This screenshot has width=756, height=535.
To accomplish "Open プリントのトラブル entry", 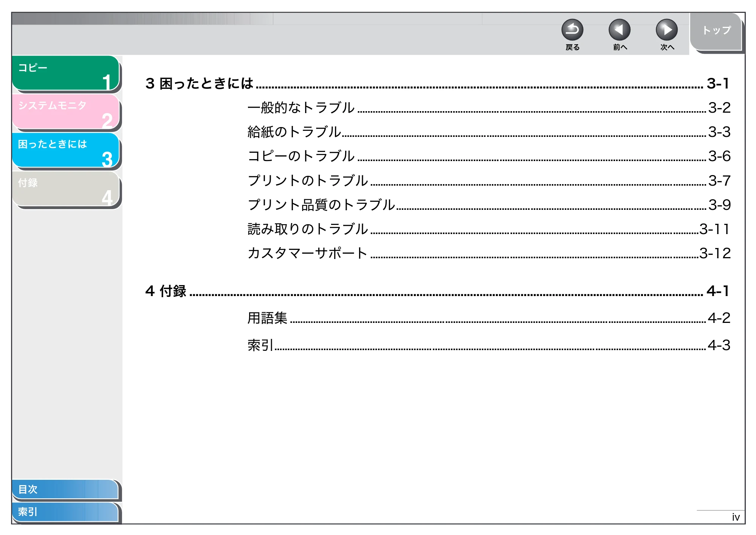I will pos(489,180).
